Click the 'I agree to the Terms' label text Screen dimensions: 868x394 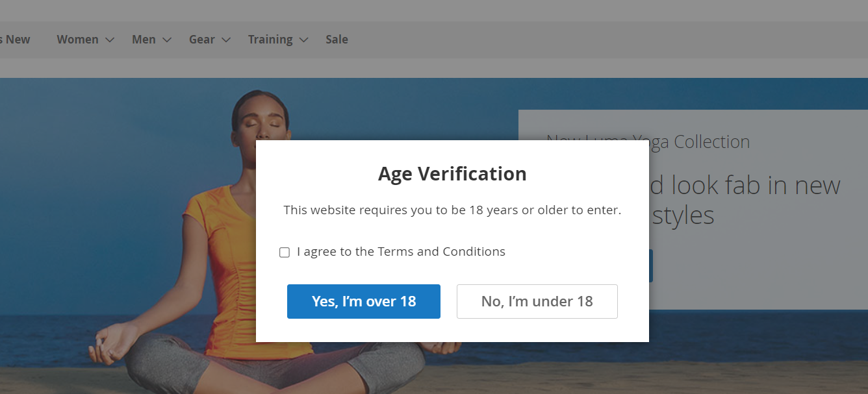401,252
